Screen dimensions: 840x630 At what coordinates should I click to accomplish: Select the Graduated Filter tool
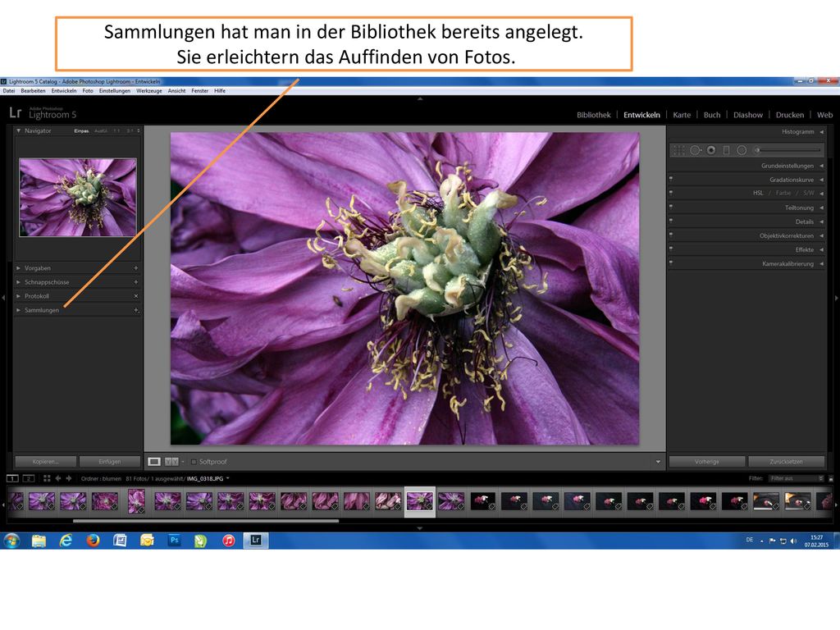tap(727, 151)
